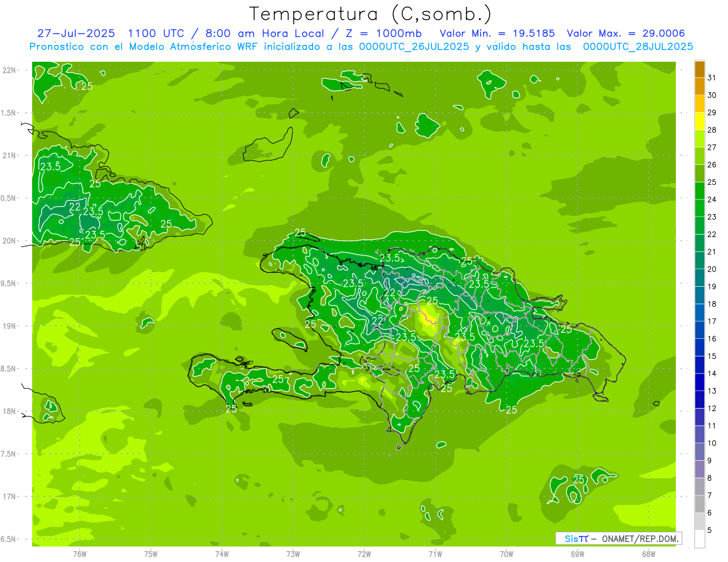Click the "21N" latitude axis label
This screenshot has width=728, height=562.
pos(10,155)
